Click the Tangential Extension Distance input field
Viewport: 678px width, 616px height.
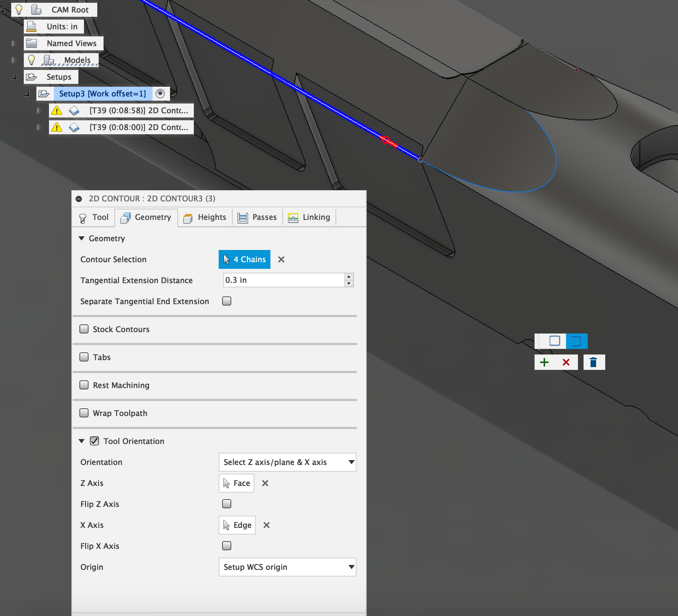point(284,280)
